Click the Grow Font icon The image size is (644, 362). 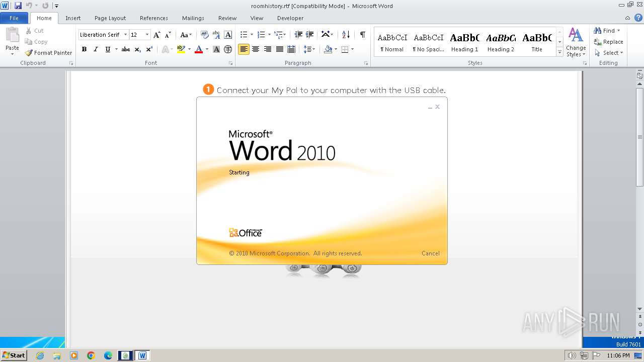[157, 35]
